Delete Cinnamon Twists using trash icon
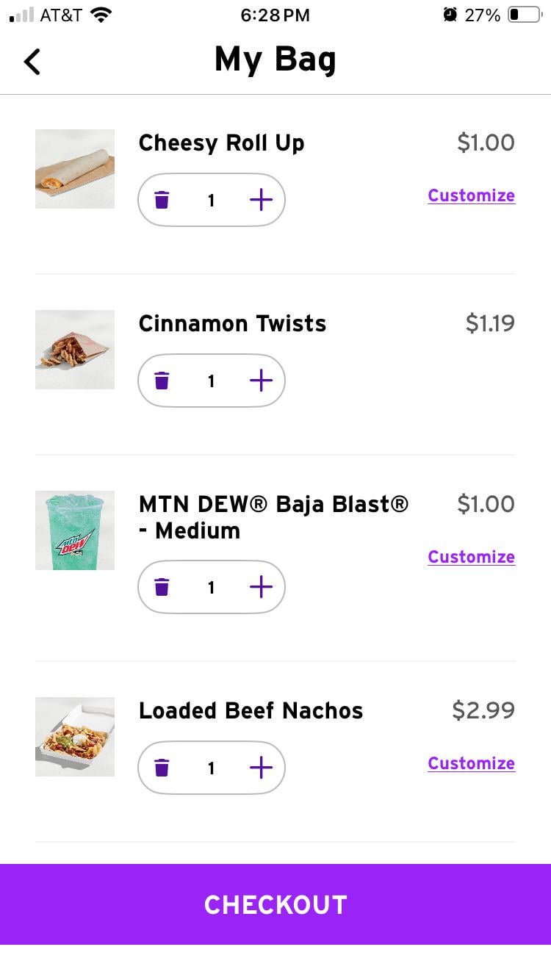Viewport: 551px width, 980px height. (162, 381)
